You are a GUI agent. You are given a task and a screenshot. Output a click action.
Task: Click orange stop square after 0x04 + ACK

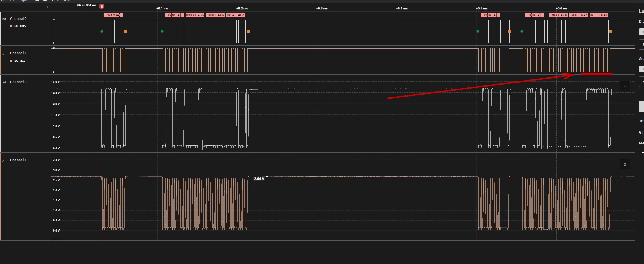[249, 31]
